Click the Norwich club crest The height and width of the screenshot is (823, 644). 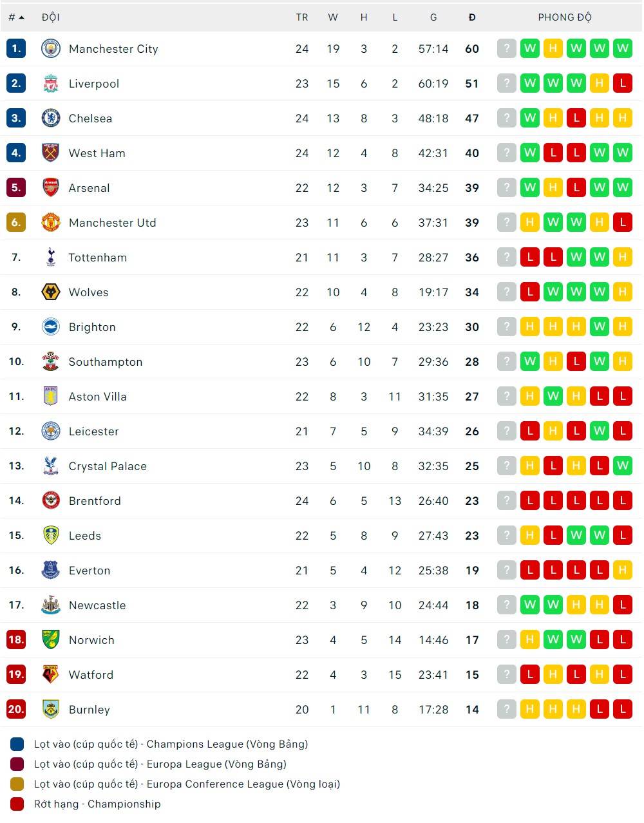tap(50, 640)
